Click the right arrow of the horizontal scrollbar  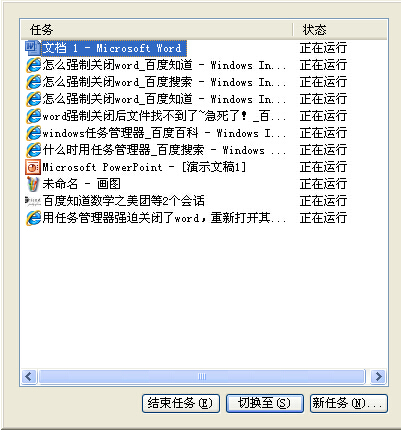378,377
